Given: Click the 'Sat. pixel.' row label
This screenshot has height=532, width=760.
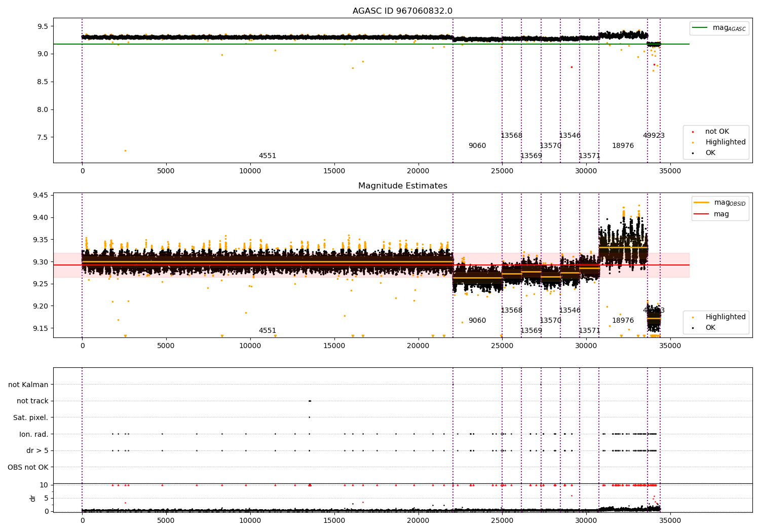Looking at the screenshot, I should click(31, 417).
